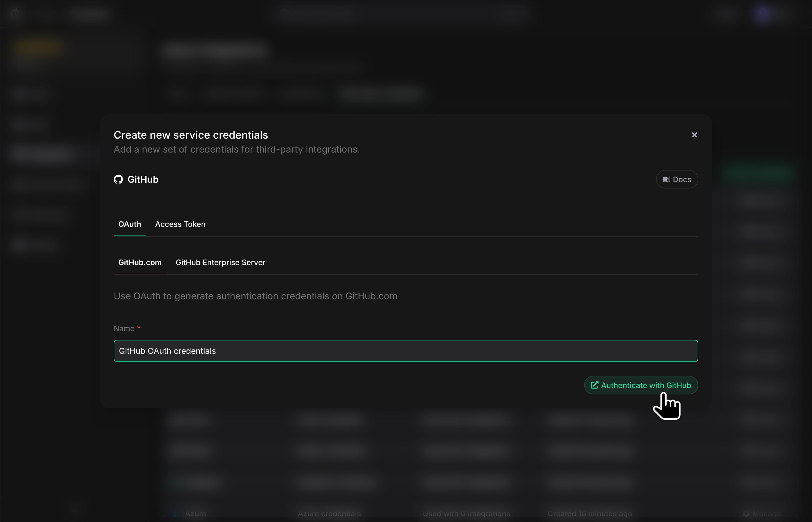Click the Name input field
Image resolution: width=812 pixels, height=522 pixels.
tap(406, 351)
